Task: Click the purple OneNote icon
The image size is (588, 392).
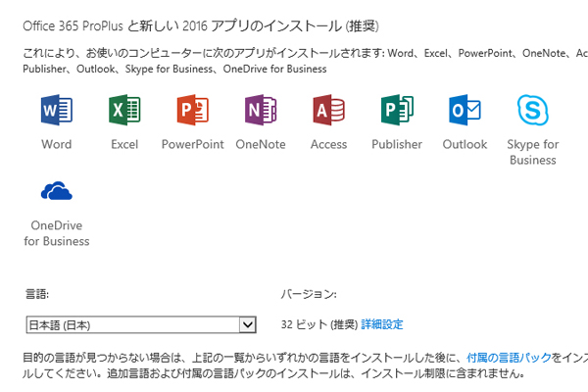Action: click(x=261, y=111)
